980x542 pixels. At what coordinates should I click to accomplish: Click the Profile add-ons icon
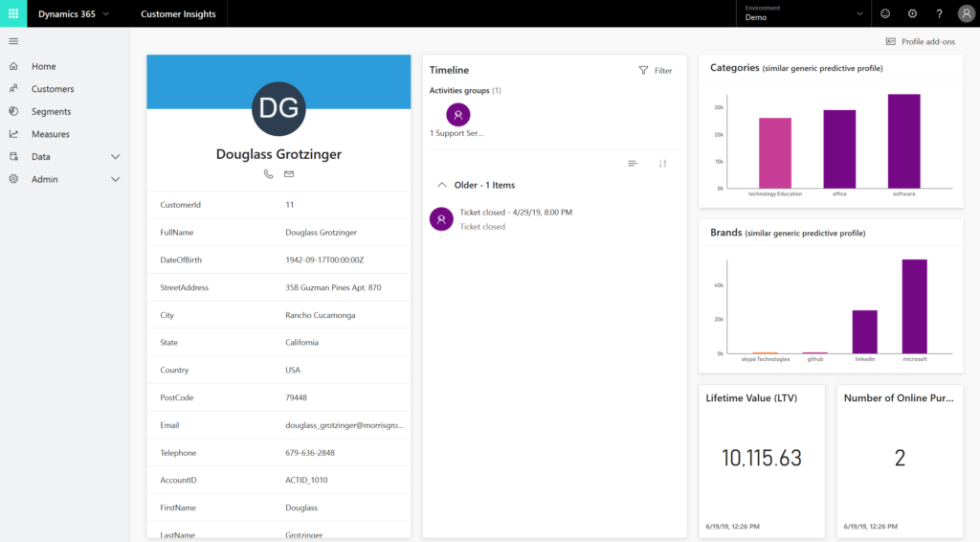[x=891, y=41]
